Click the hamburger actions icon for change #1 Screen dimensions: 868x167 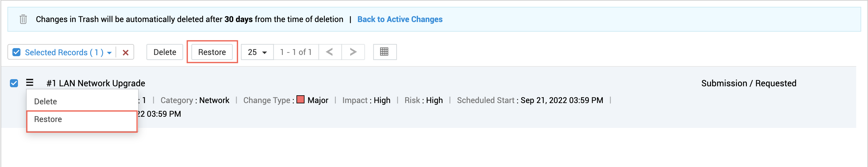[x=30, y=83]
